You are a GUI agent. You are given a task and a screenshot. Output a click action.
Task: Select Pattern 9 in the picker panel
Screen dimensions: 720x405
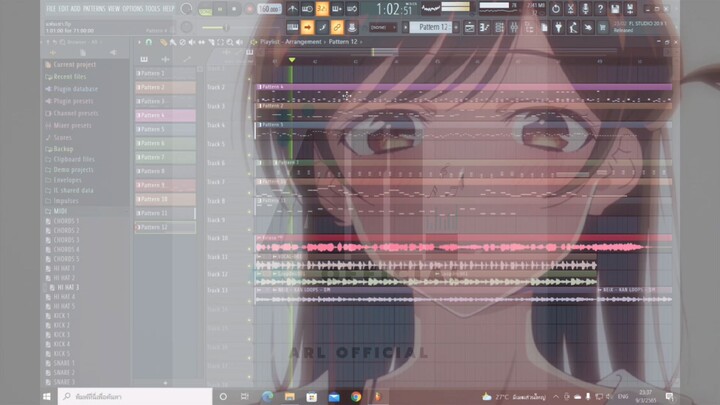tap(165, 185)
